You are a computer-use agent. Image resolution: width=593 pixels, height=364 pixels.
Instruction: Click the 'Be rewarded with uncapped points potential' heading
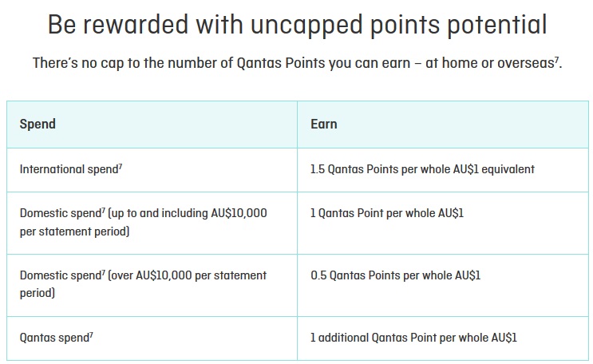(297, 24)
